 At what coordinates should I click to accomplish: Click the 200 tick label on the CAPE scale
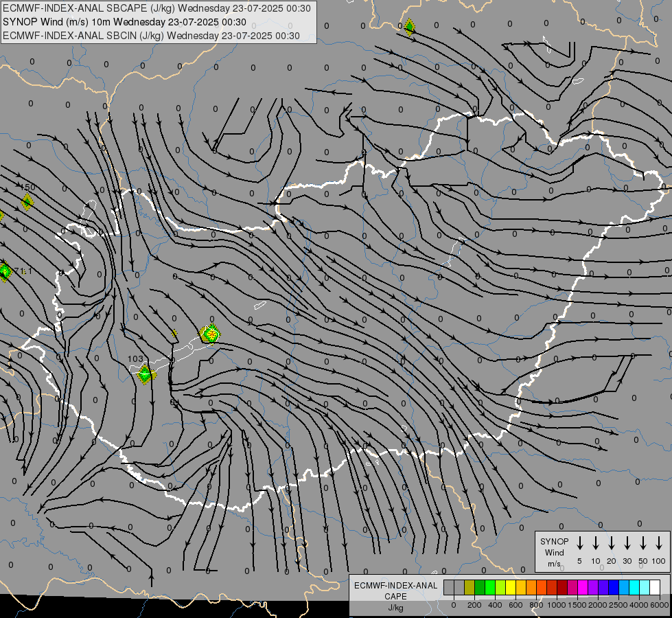[474, 605]
